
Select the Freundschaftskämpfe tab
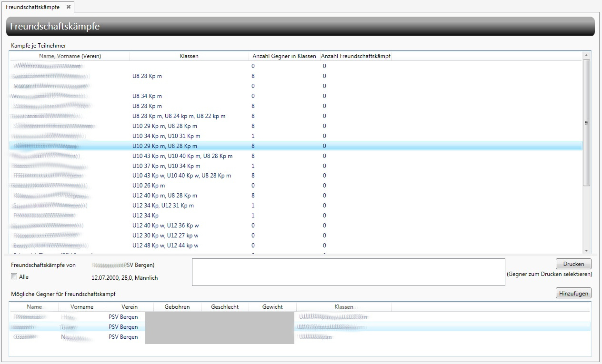point(32,7)
